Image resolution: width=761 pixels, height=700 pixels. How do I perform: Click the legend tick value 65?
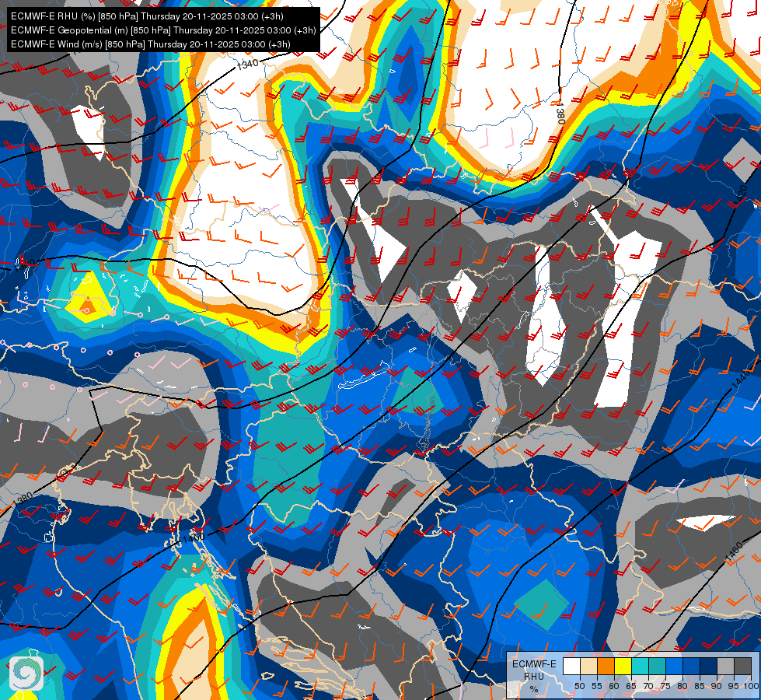point(631,687)
